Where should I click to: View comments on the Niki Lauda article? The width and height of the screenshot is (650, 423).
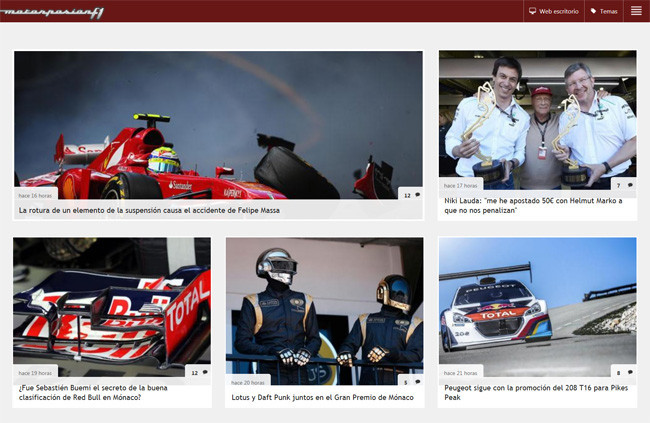(624, 185)
